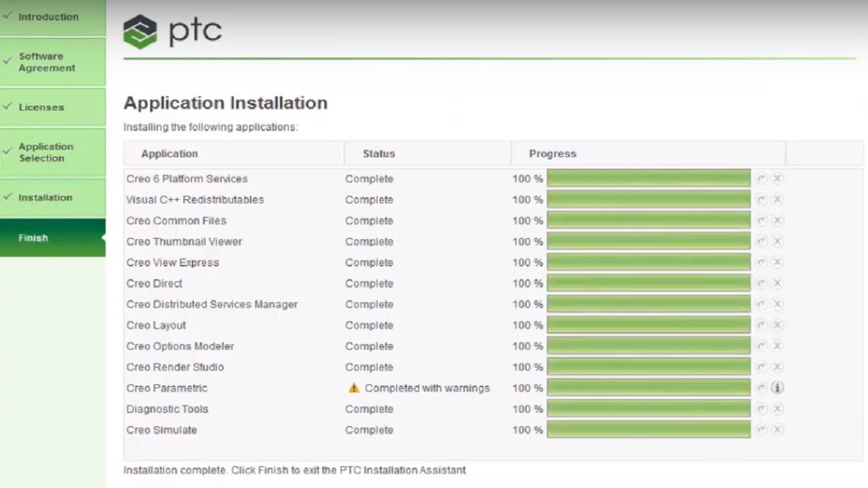This screenshot has height=488, width=868.
Task: Go to the Introduction step in the sidebar
Action: point(53,17)
